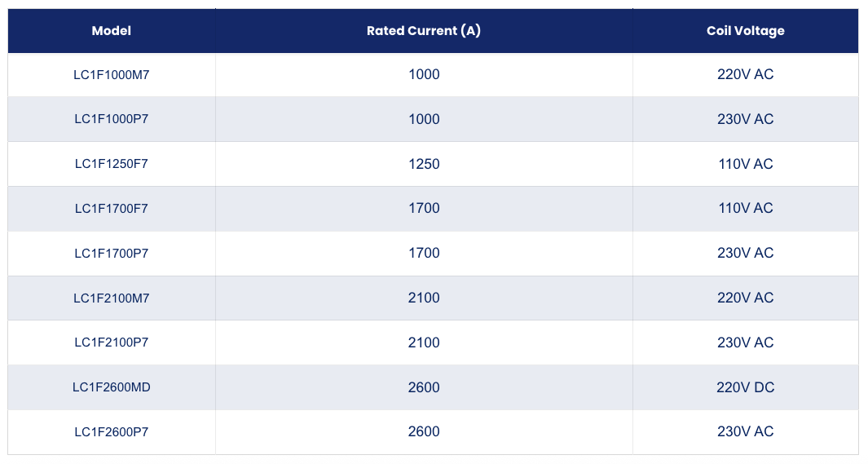Click the 110V AC cell for LC1F1250F7

click(746, 164)
